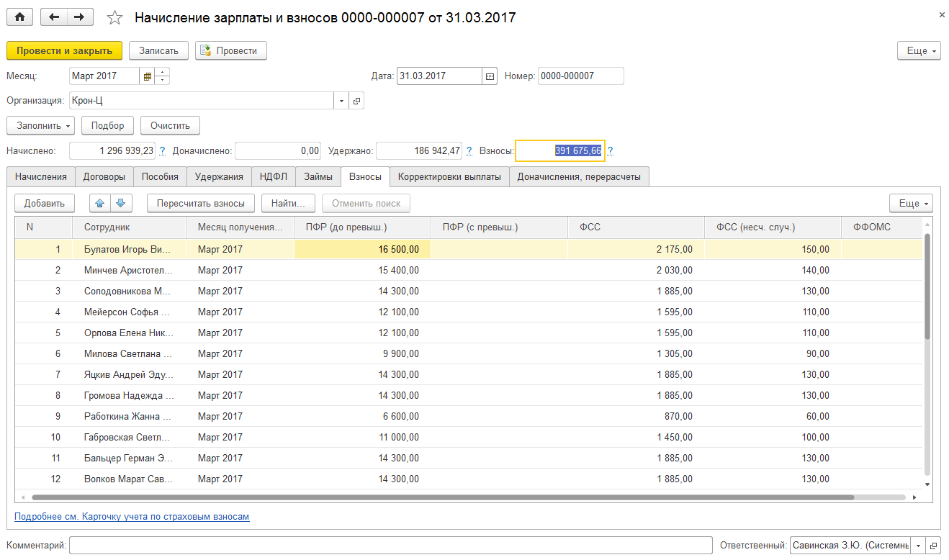
Task: Move row down with blue arrow
Action: [x=121, y=203]
